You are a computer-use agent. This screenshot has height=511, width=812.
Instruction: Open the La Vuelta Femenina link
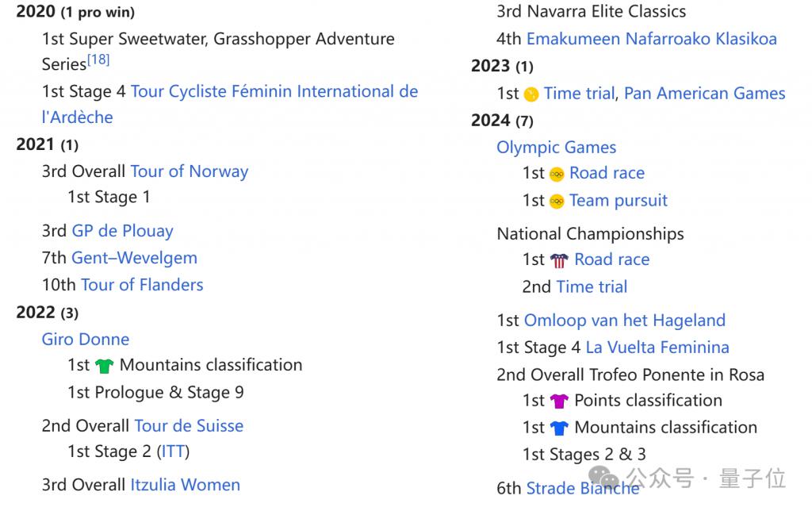point(657,348)
